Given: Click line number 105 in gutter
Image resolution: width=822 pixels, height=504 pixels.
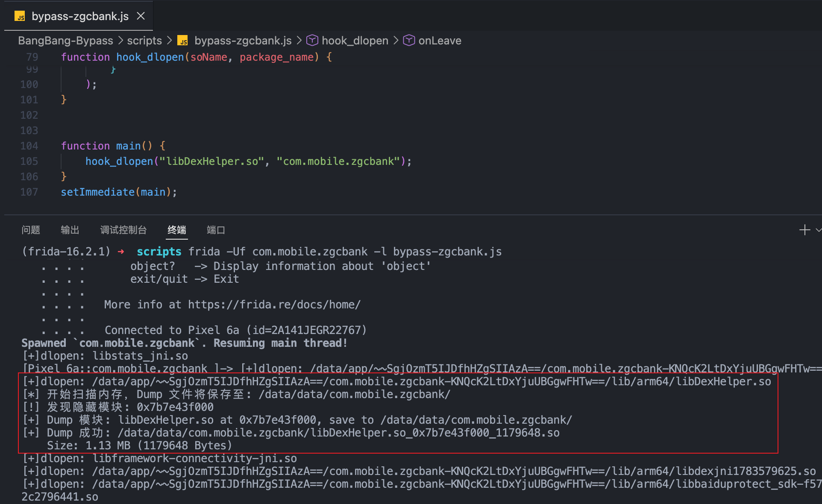Looking at the screenshot, I should (x=29, y=161).
